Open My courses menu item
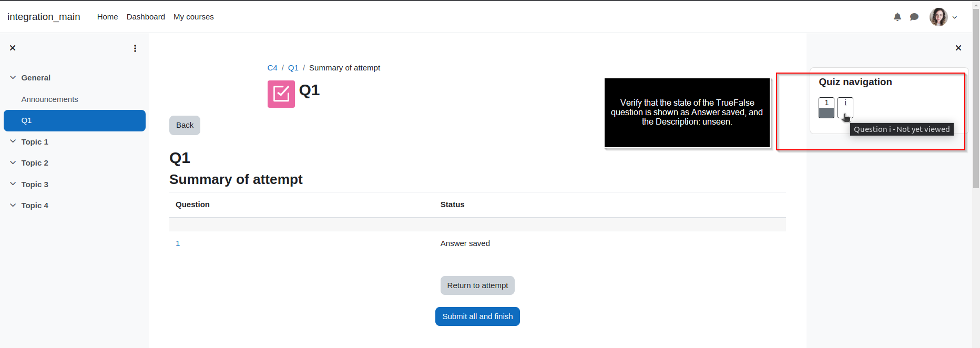 (193, 17)
